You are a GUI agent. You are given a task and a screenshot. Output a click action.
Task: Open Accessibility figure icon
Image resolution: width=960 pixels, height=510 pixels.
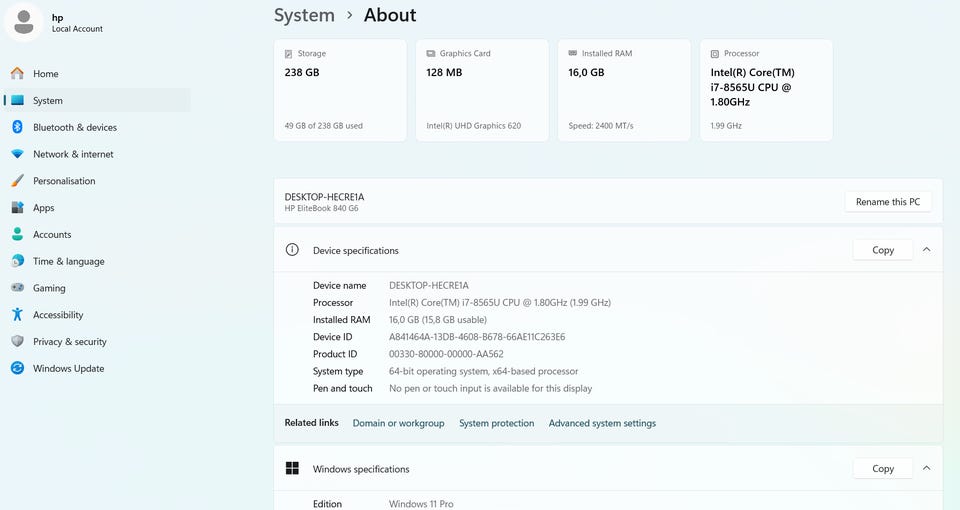tap(17, 315)
